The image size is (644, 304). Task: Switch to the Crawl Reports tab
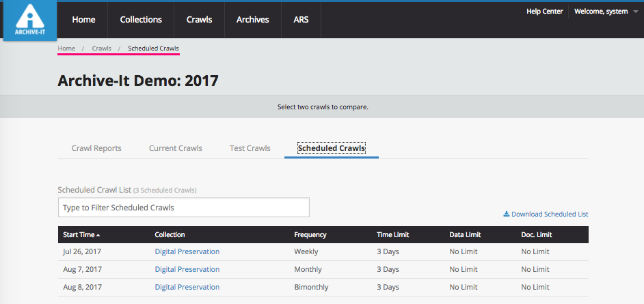[96, 148]
